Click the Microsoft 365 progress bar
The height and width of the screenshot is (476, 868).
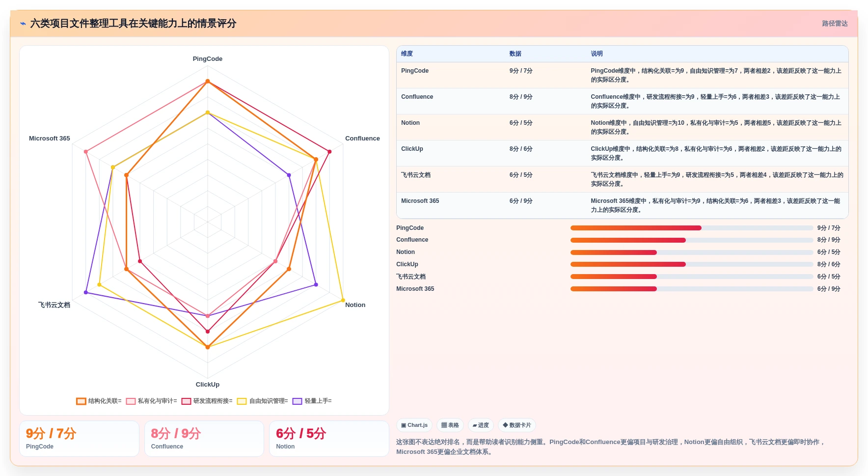pyautogui.click(x=692, y=289)
